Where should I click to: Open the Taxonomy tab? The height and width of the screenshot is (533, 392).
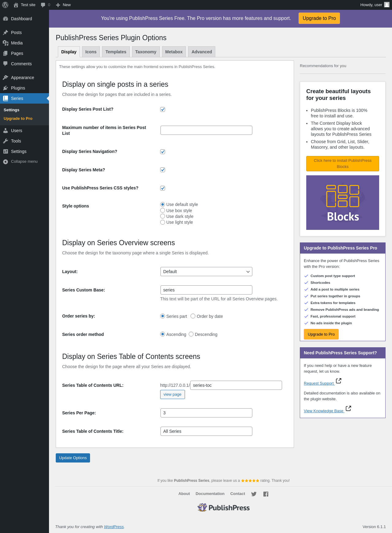146,52
